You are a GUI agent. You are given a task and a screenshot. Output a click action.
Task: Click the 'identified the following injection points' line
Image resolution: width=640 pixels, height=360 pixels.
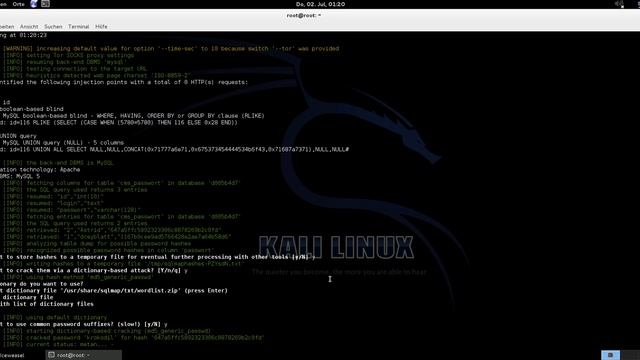[x=124, y=82]
